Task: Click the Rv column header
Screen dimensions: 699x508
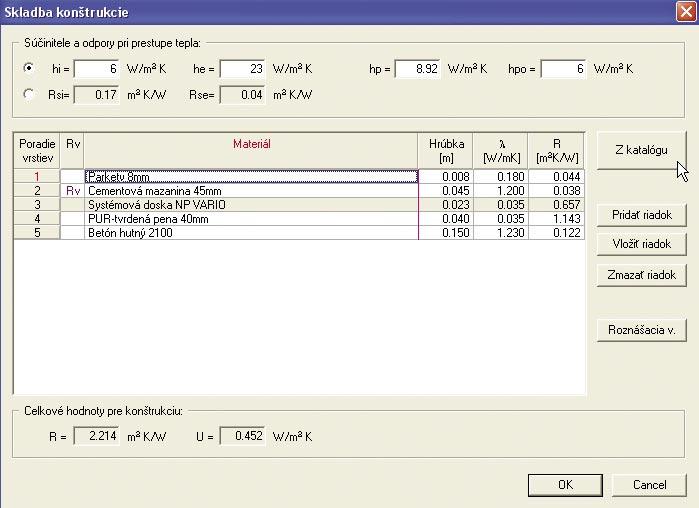Action: coord(72,151)
